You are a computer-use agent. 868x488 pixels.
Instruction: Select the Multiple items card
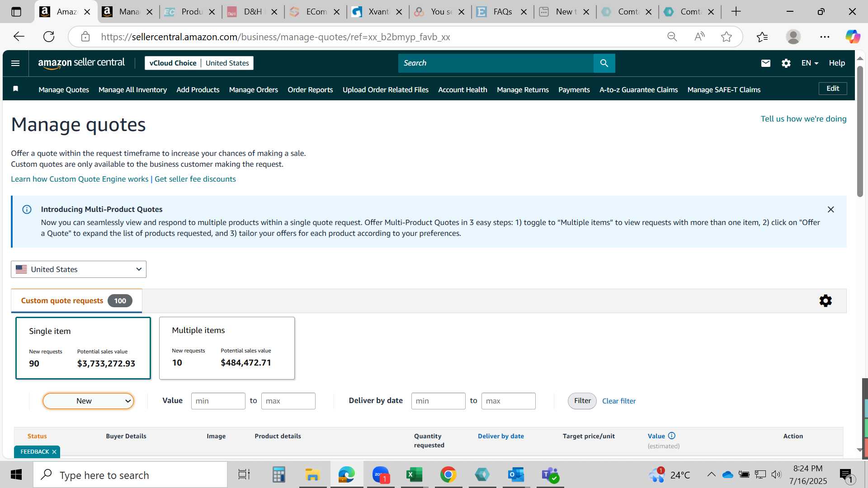[227, 348]
